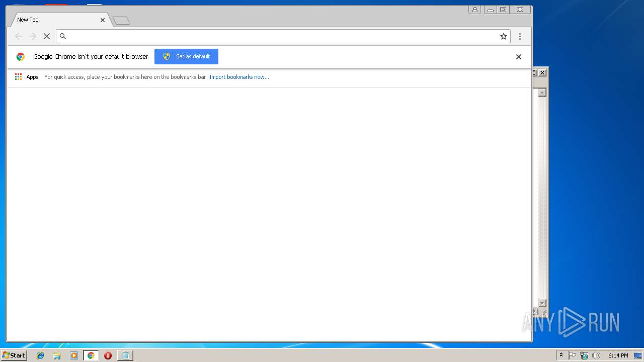Open Windows Media Player from taskbar

[74, 355]
